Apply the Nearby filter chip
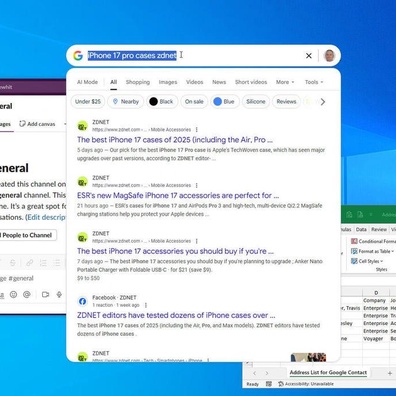Viewport: 396px width, 396px height. (x=126, y=102)
